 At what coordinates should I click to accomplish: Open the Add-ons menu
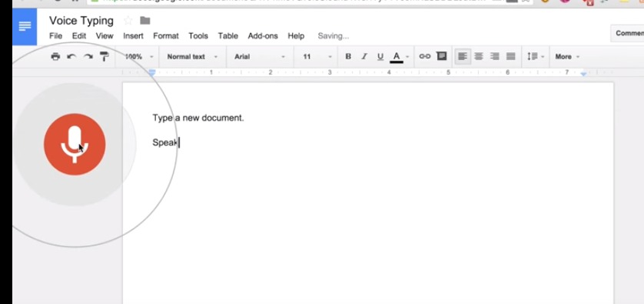tap(263, 36)
